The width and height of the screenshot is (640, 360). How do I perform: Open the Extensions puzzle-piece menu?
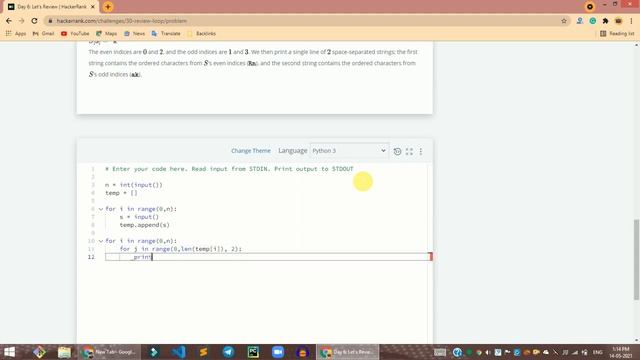click(x=605, y=21)
